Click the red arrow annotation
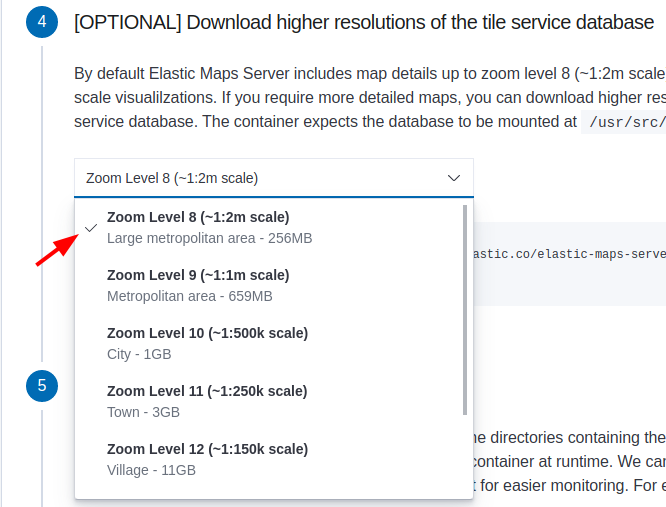The height and width of the screenshot is (507, 666). point(57,249)
